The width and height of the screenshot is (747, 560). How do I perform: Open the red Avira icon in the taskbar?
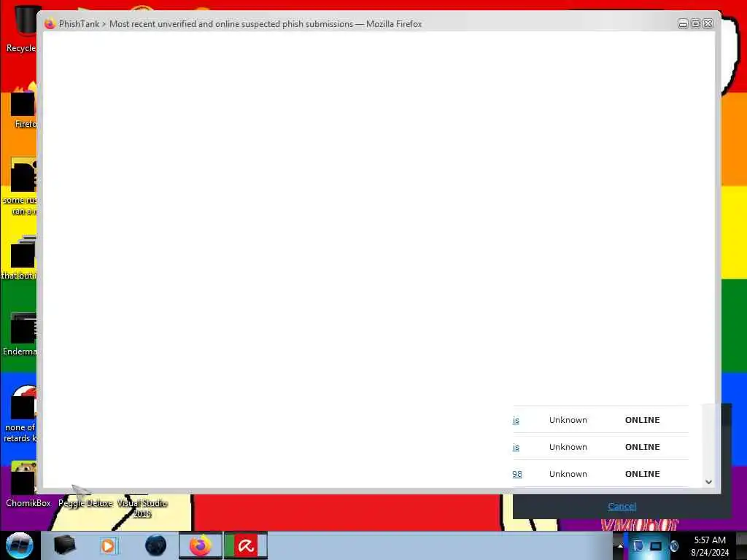245,545
